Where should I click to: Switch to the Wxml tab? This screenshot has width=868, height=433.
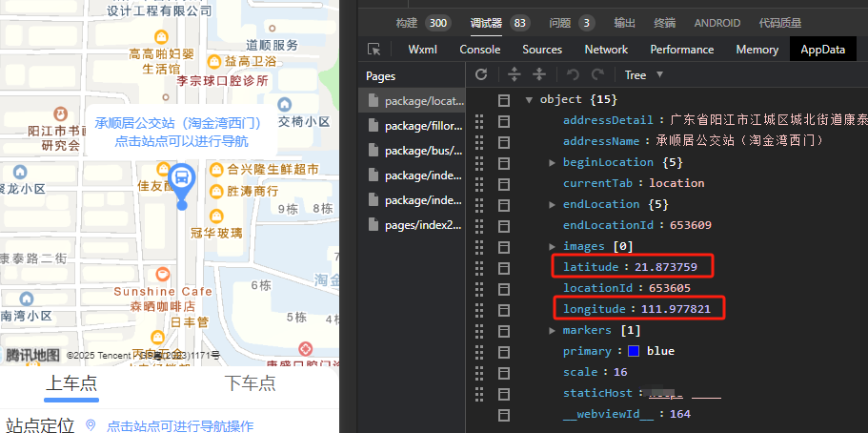point(422,50)
